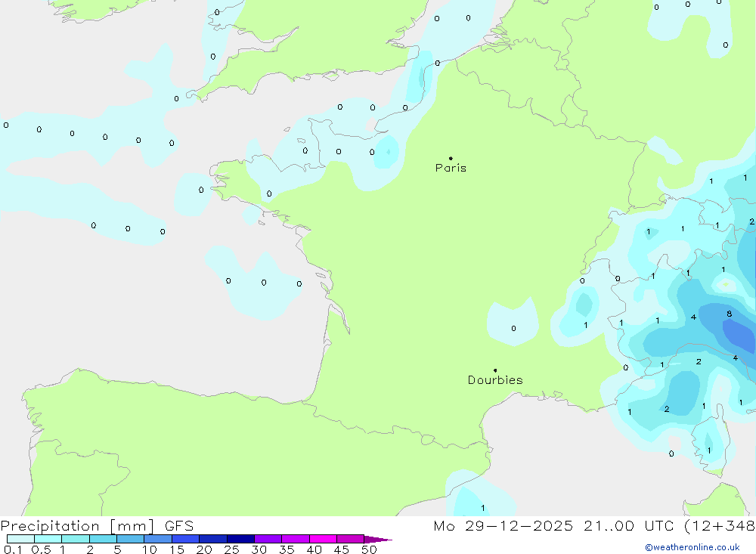This screenshot has height=554, width=756.
Task: Select the Paris location dot marker
Action: [451, 158]
